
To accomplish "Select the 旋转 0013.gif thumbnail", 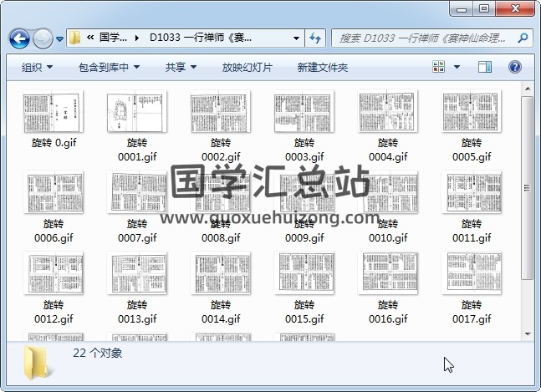I will 137,273.
